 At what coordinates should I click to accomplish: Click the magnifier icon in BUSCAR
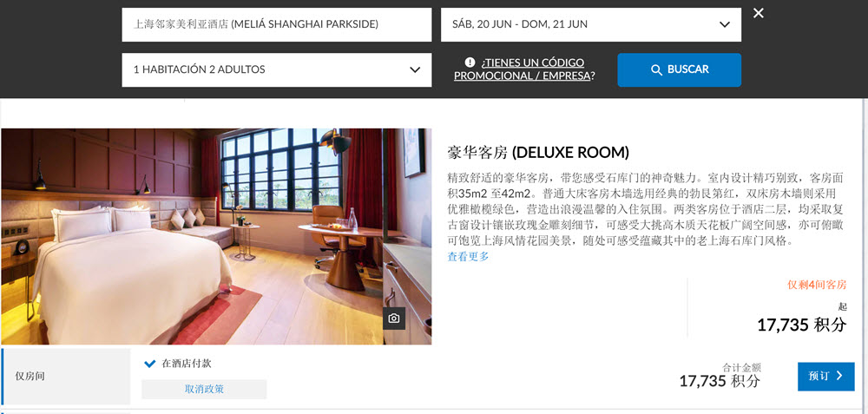656,69
